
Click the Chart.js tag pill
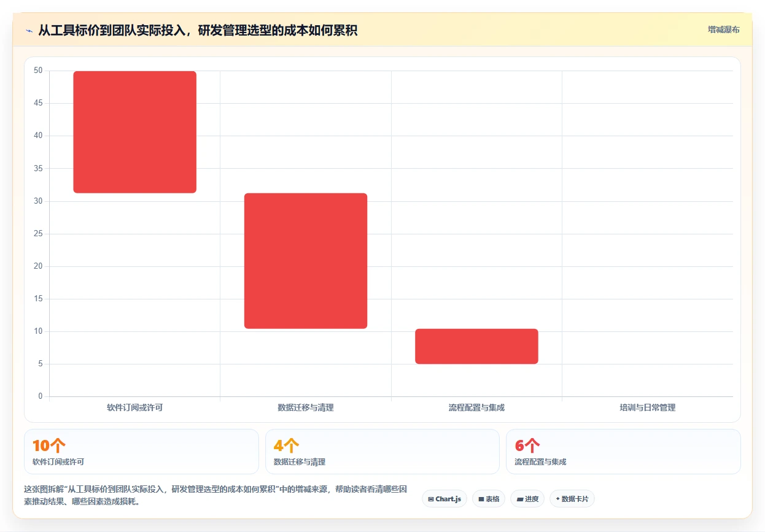(x=445, y=499)
